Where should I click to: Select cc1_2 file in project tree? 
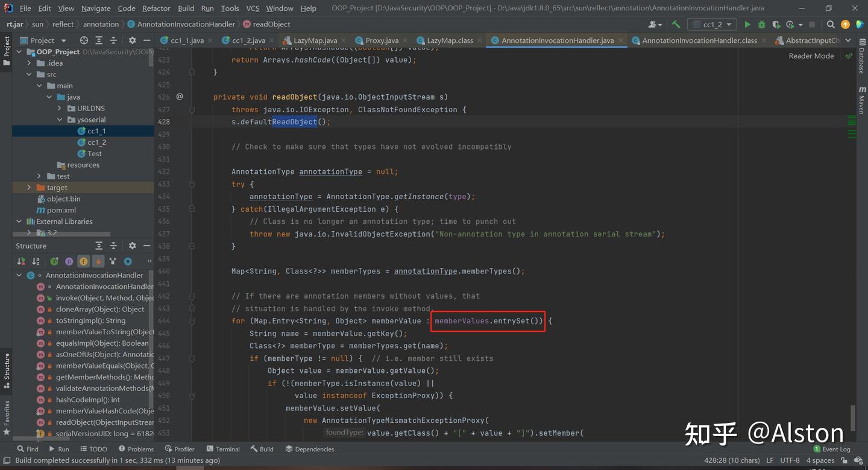coord(96,142)
